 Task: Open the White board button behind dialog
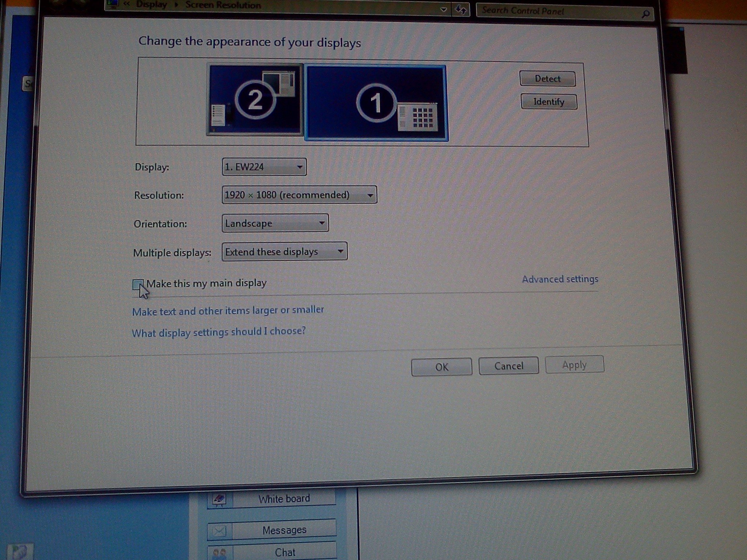[284, 498]
